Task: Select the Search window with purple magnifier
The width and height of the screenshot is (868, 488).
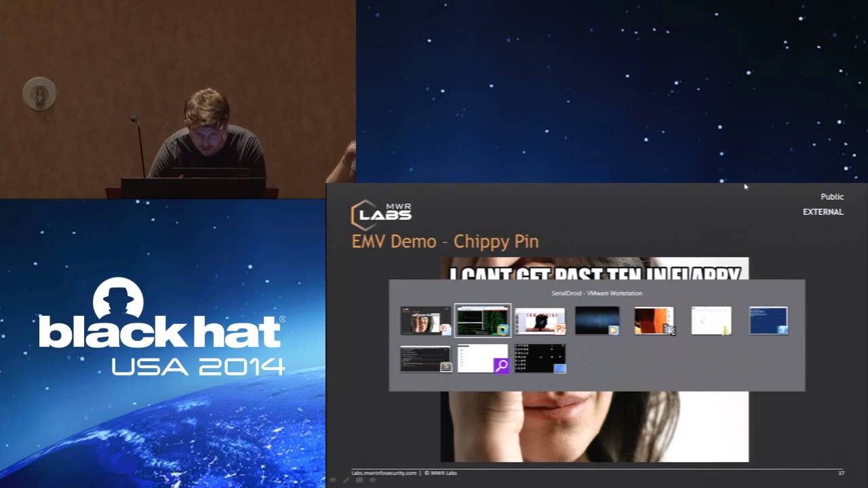Action: 482,359
